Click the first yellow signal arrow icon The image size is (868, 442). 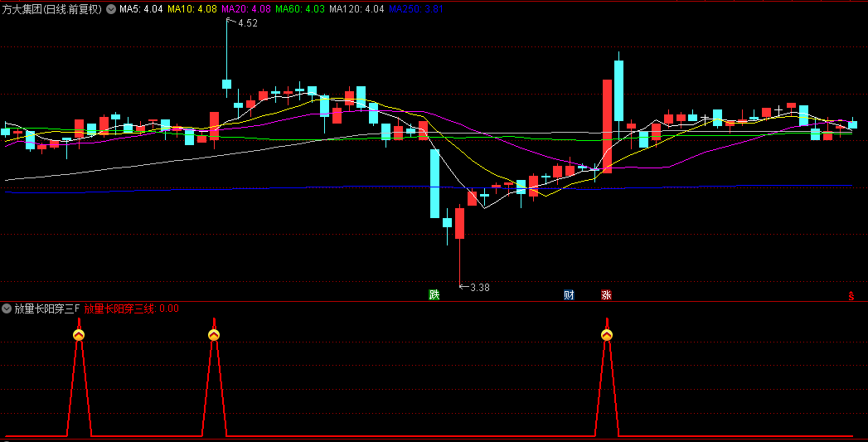79,335
